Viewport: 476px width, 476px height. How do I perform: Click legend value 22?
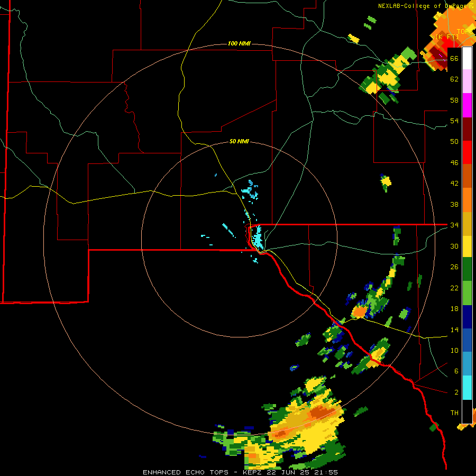pyautogui.click(x=454, y=288)
